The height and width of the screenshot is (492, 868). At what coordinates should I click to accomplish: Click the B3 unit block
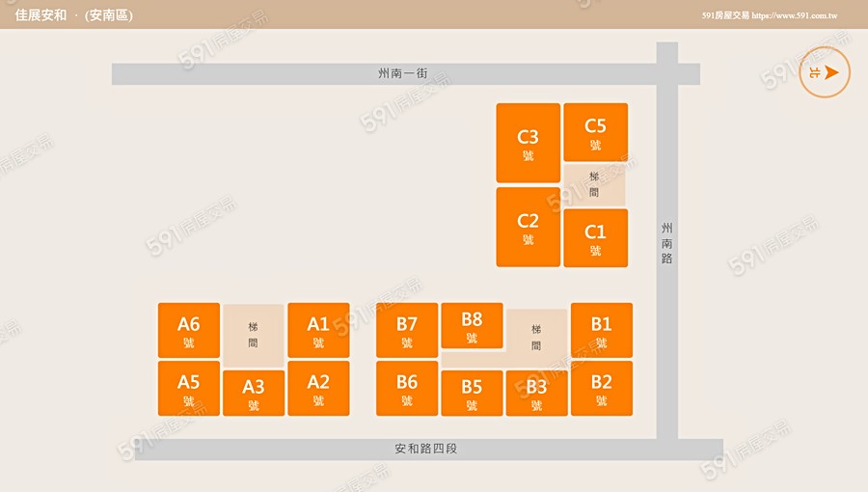[x=536, y=393]
